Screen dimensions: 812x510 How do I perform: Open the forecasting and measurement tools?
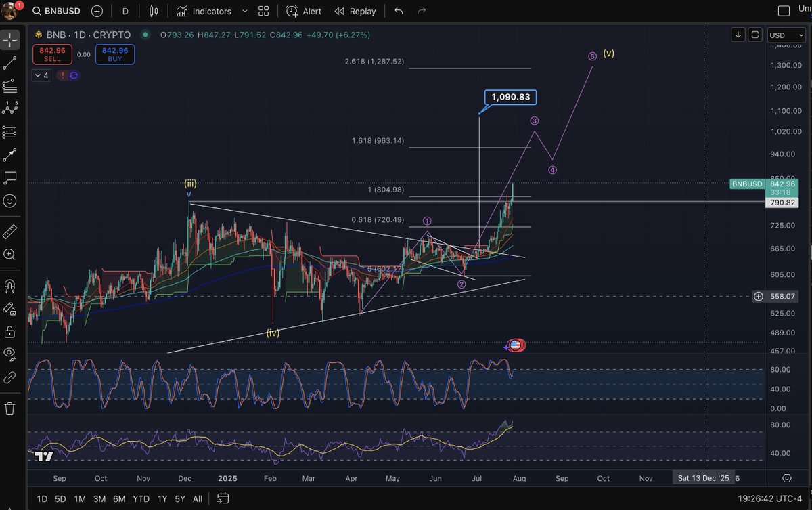10,131
